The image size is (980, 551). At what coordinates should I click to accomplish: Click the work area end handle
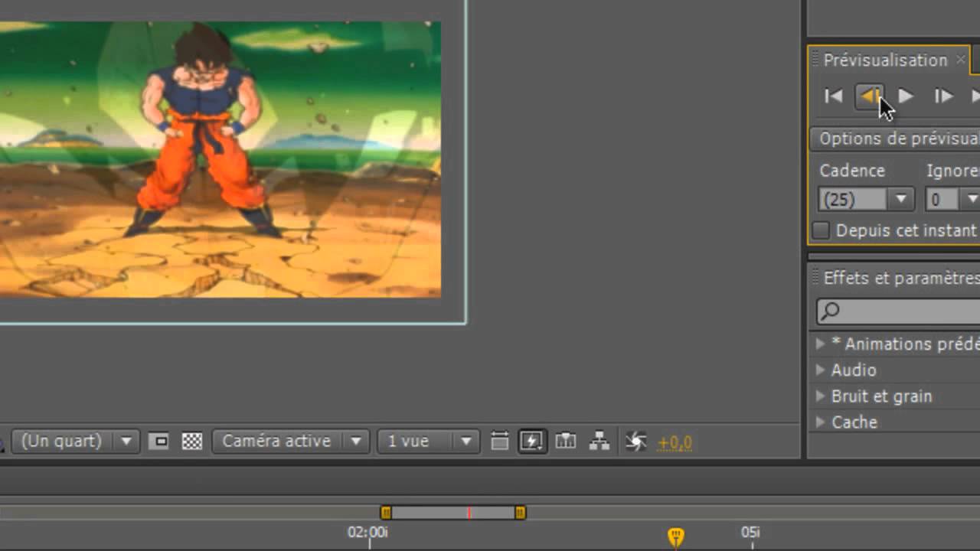pyautogui.click(x=521, y=513)
